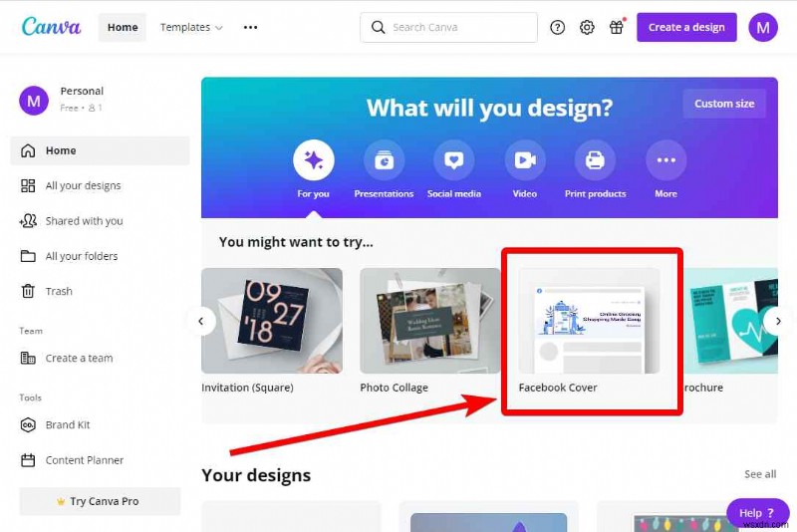Click the Facebook Cover label text

point(558,388)
